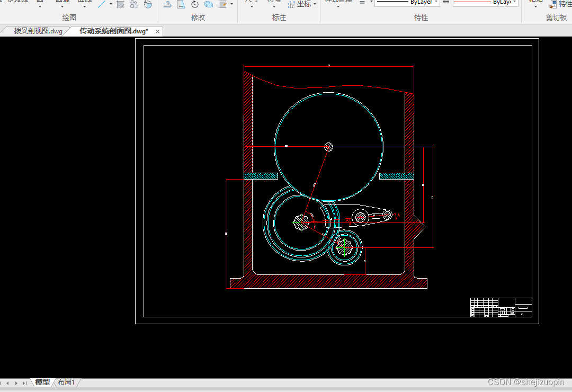The image size is (572, 392).
Task: Expand the line tool dropdown arrow
Action: [x=111, y=4]
